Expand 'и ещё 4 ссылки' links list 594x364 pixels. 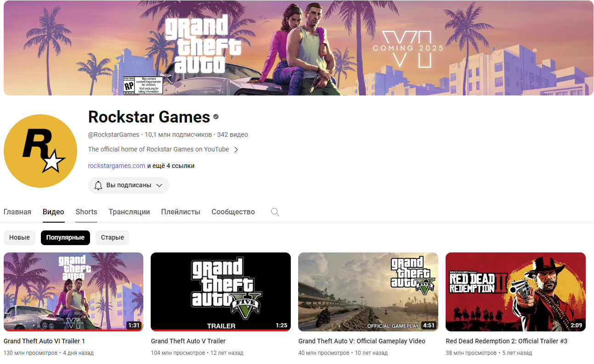click(171, 166)
